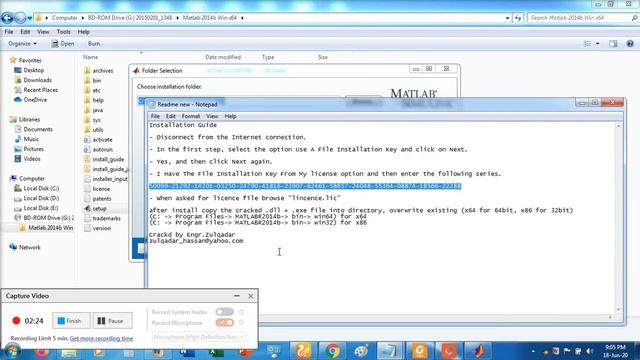The height and width of the screenshot is (360, 640).
Task: Click the refresh button beside the address bar
Action: point(518,18)
